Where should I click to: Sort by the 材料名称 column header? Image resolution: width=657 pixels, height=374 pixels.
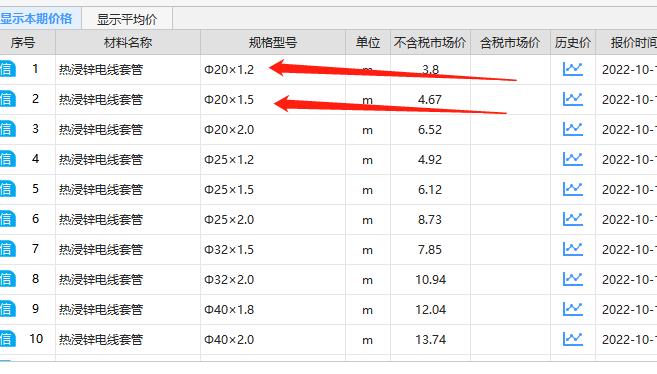pyautogui.click(x=128, y=42)
